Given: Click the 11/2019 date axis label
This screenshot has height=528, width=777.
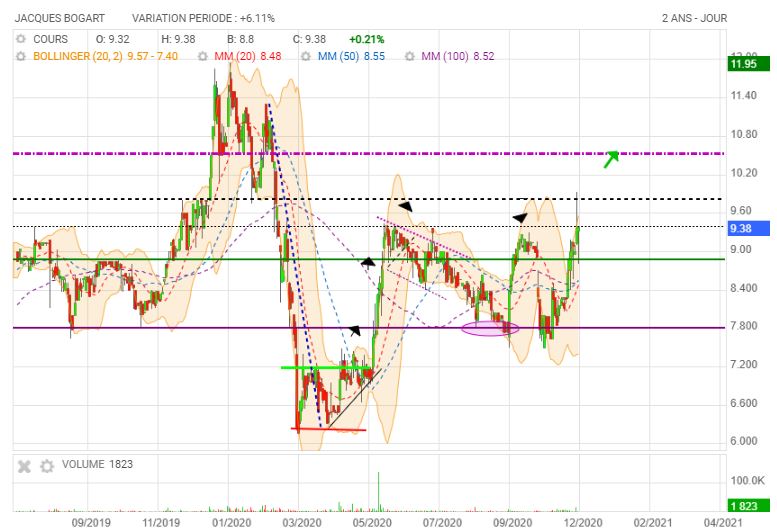Looking at the screenshot, I should click(161, 522).
